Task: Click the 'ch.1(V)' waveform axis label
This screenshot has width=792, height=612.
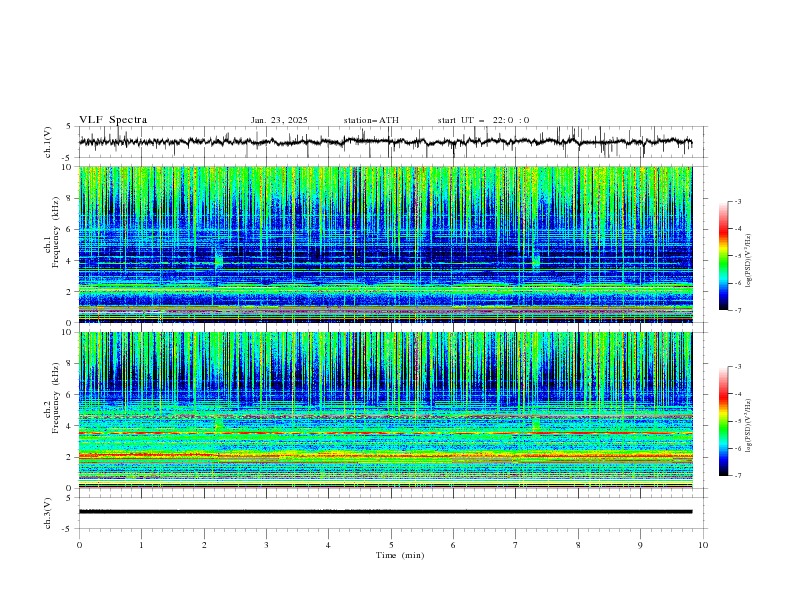Action: point(48,142)
